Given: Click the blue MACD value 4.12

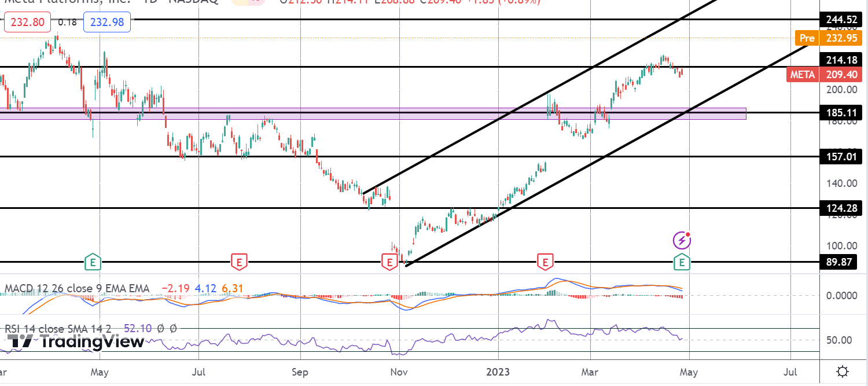Looking at the screenshot, I should pyautogui.click(x=205, y=288).
